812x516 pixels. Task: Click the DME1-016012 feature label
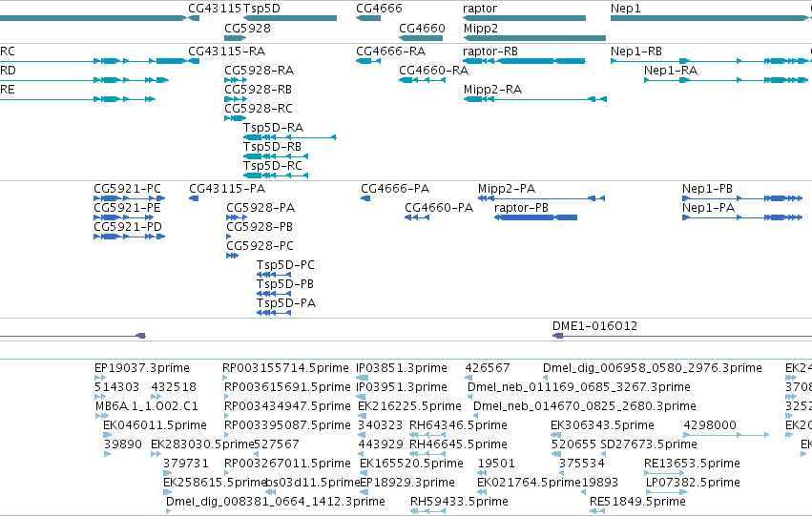[x=595, y=326]
